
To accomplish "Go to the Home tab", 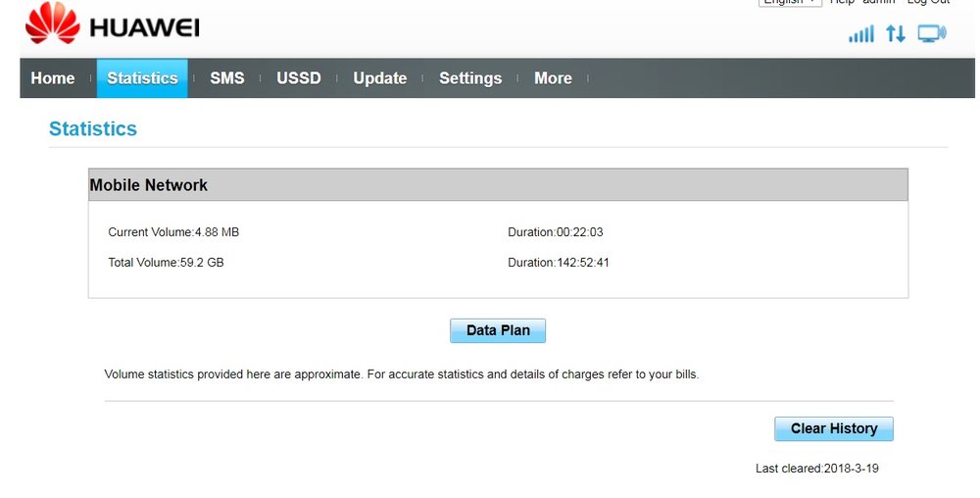I will [53, 78].
